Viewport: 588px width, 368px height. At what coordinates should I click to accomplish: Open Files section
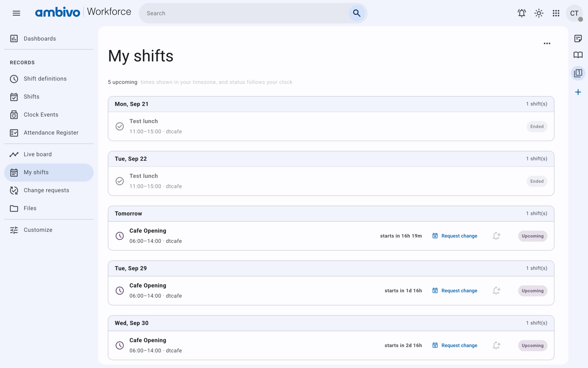click(x=49, y=208)
